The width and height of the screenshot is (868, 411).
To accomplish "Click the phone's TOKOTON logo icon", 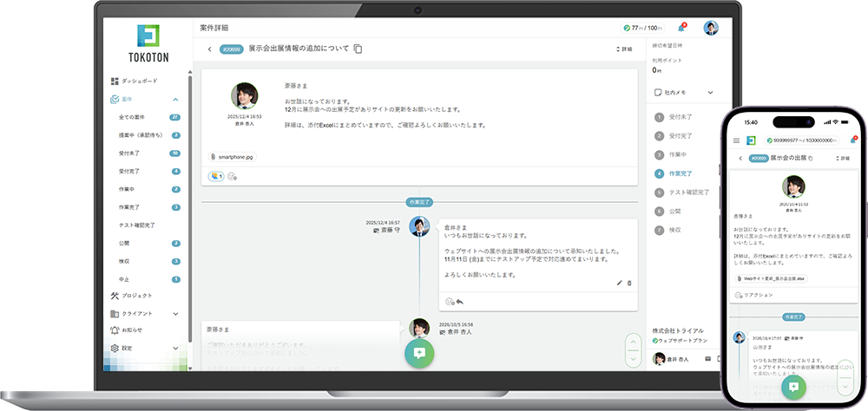I will click(x=751, y=140).
